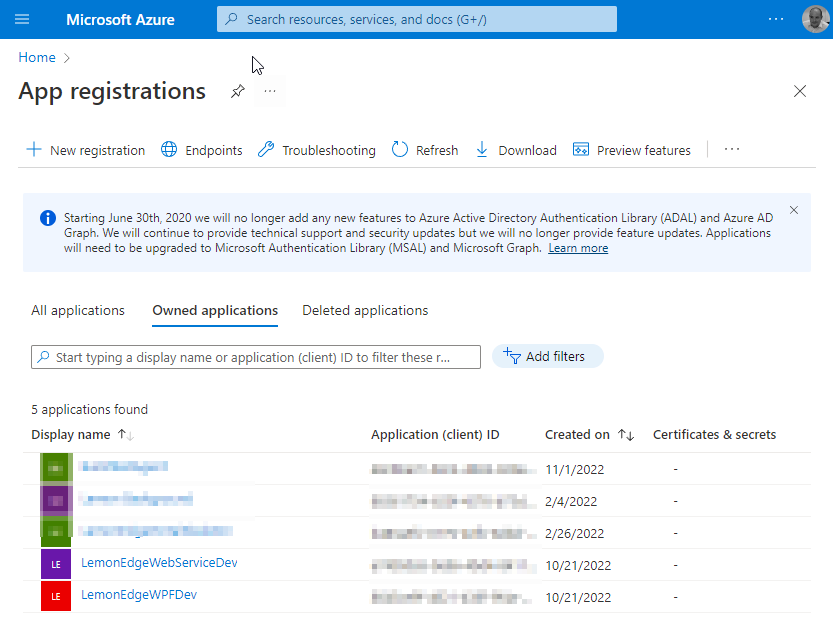Open the portal hamburger menu
This screenshot has height=630, width=833.
pos(22,18)
